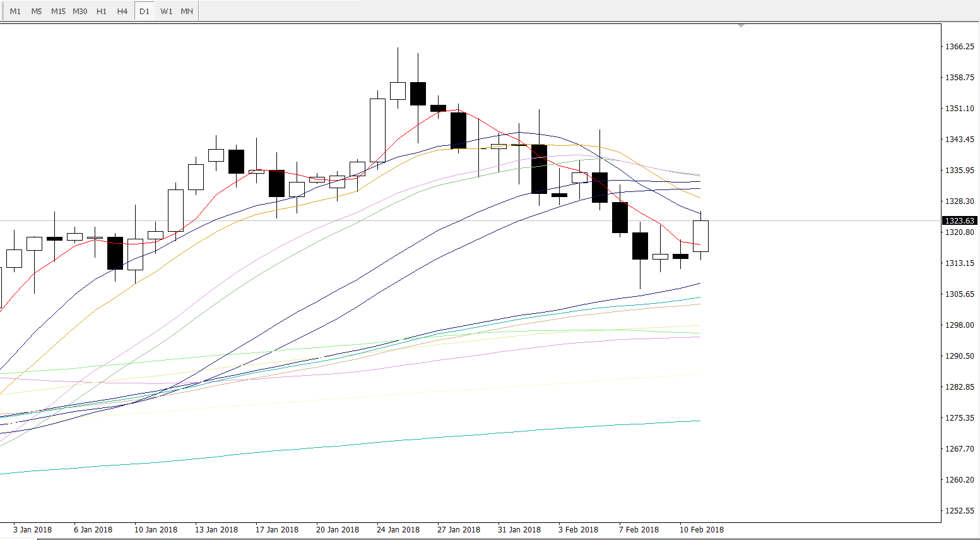
Task: Switch to the W1 weekly timeframe
Action: point(166,11)
